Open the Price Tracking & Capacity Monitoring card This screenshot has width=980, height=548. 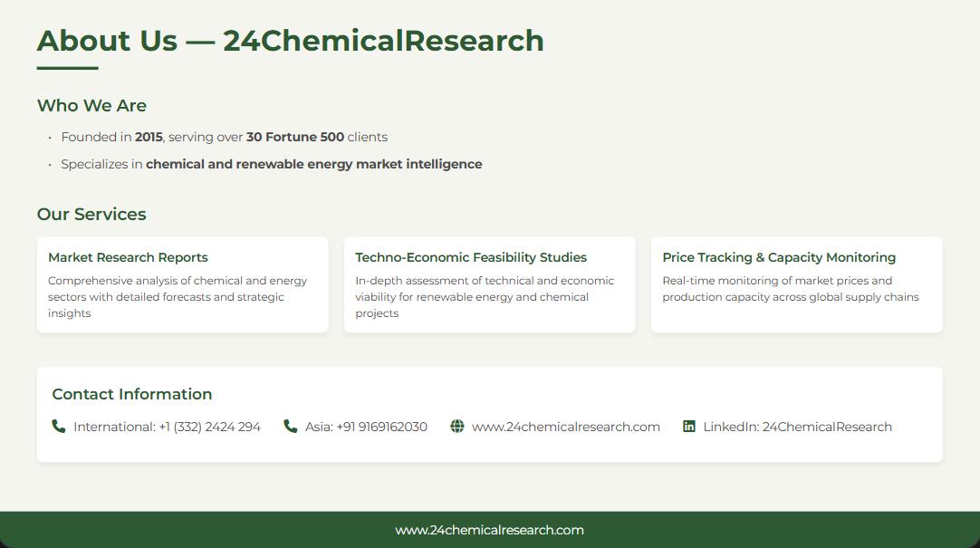796,284
